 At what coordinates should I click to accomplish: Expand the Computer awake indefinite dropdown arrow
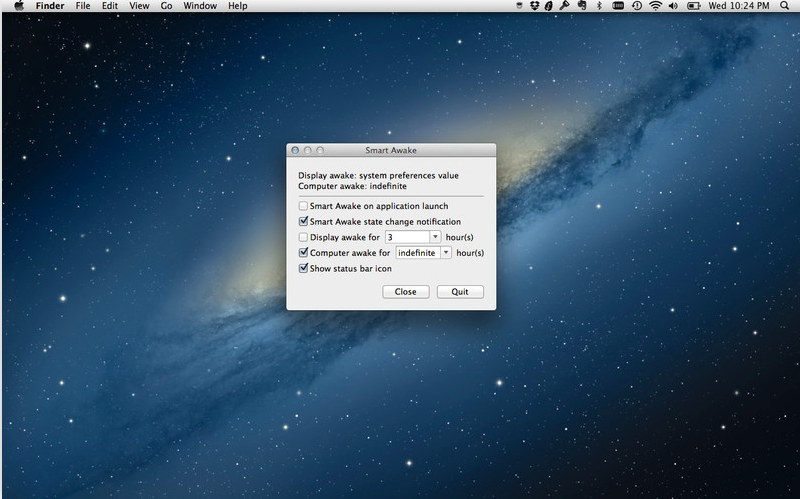(x=446, y=253)
